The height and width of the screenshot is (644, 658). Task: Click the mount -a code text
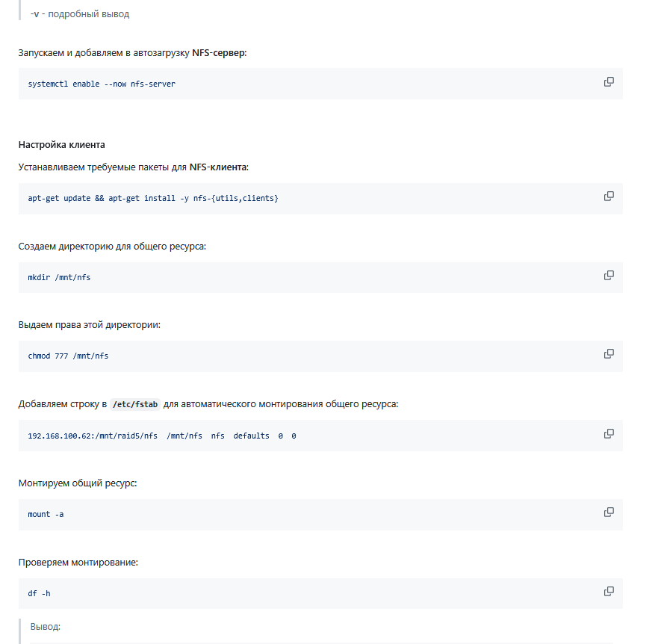click(x=46, y=515)
